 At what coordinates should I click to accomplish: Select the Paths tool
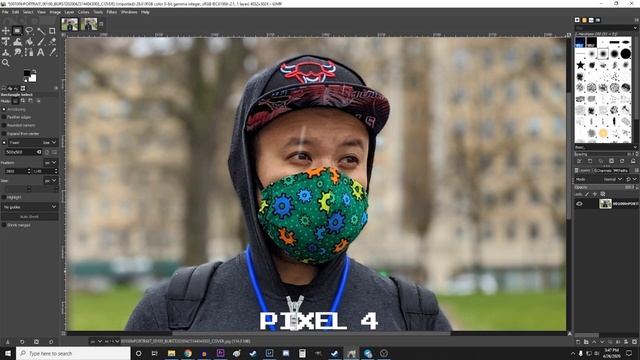(29, 52)
